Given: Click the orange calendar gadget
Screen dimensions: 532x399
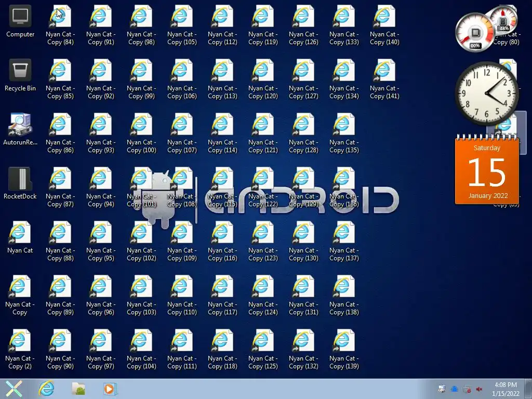Looking at the screenshot, I should (x=487, y=169).
